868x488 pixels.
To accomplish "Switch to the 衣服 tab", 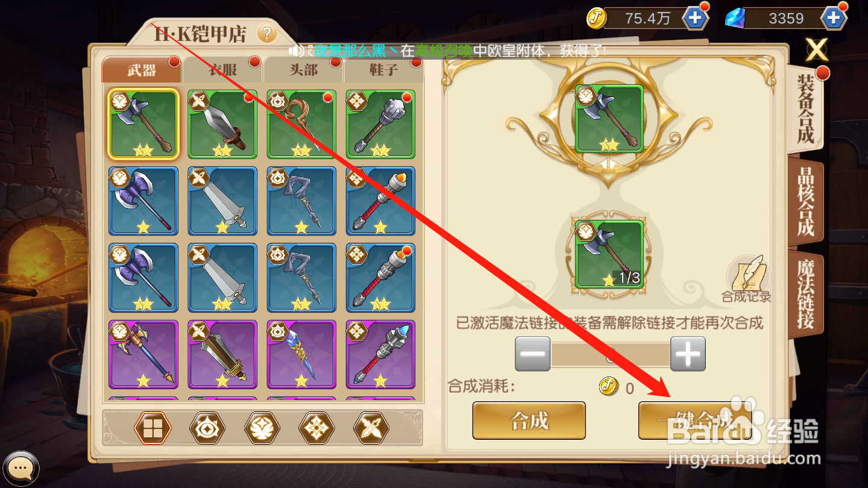I will [x=223, y=70].
